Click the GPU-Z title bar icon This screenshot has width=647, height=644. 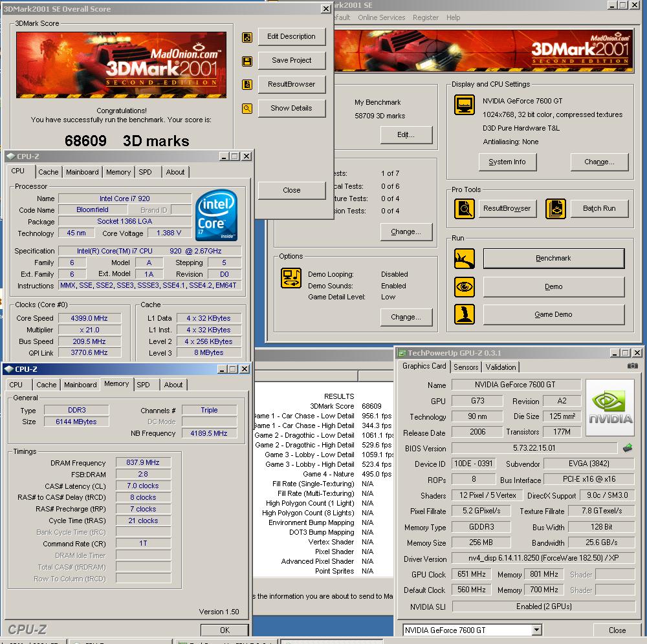tap(402, 353)
